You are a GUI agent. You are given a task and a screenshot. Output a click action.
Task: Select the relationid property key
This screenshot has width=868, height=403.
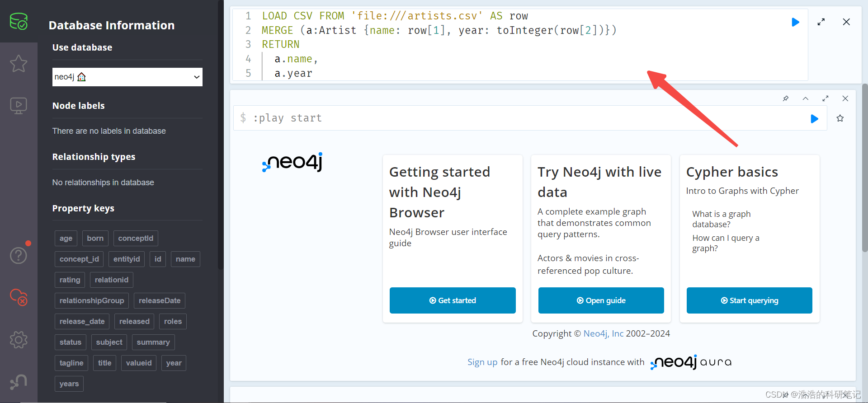click(112, 280)
